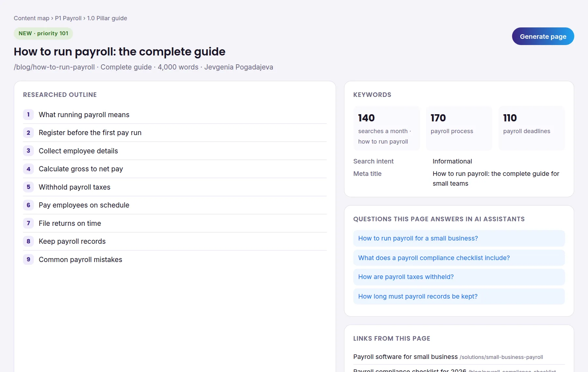Select the 1.0 Pillar guide breadcrumb
The image size is (588, 372).
(x=107, y=18)
